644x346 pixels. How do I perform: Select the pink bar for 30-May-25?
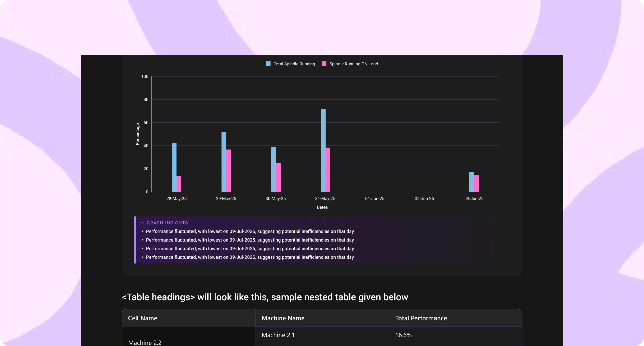tap(278, 177)
